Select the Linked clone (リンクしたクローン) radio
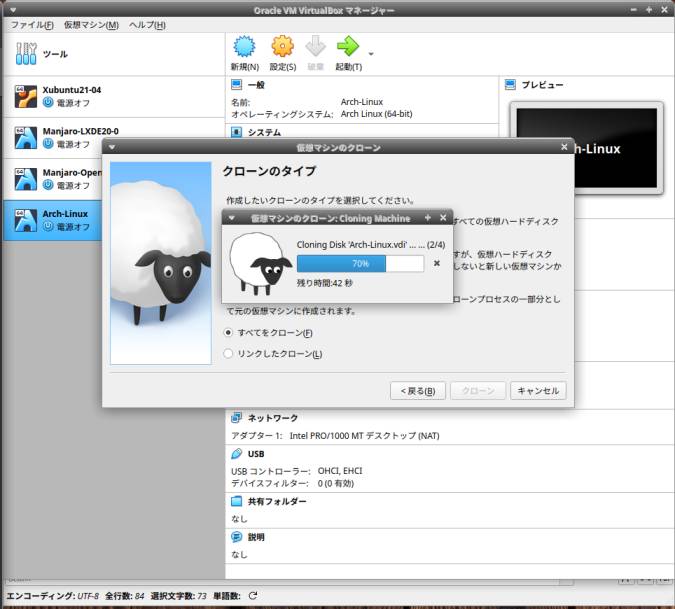 point(228,354)
